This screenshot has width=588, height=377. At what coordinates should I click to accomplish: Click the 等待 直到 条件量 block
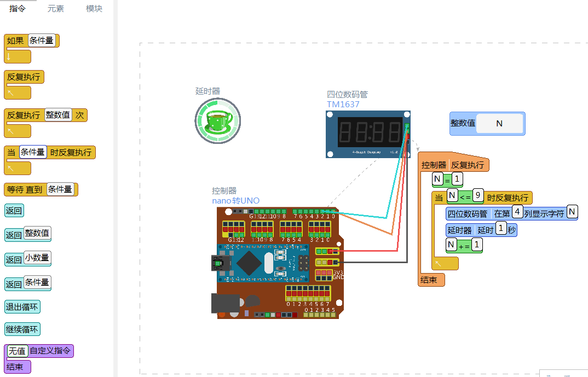41,189
